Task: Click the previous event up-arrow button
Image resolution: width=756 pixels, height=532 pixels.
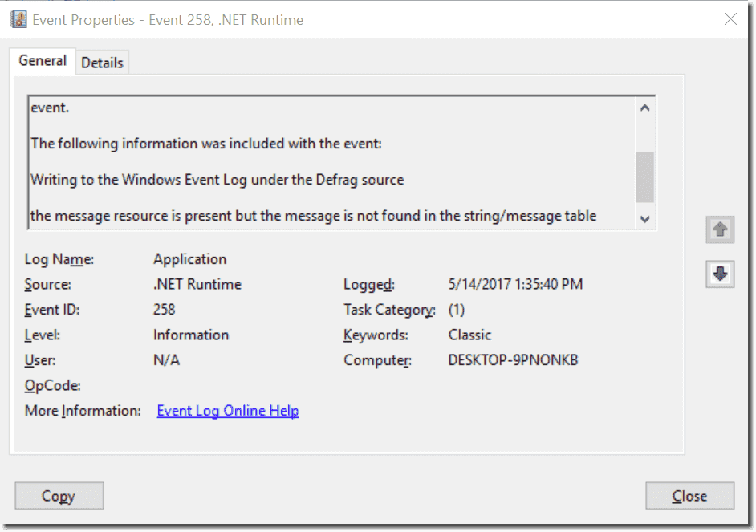Action: [x=719, y=229]
